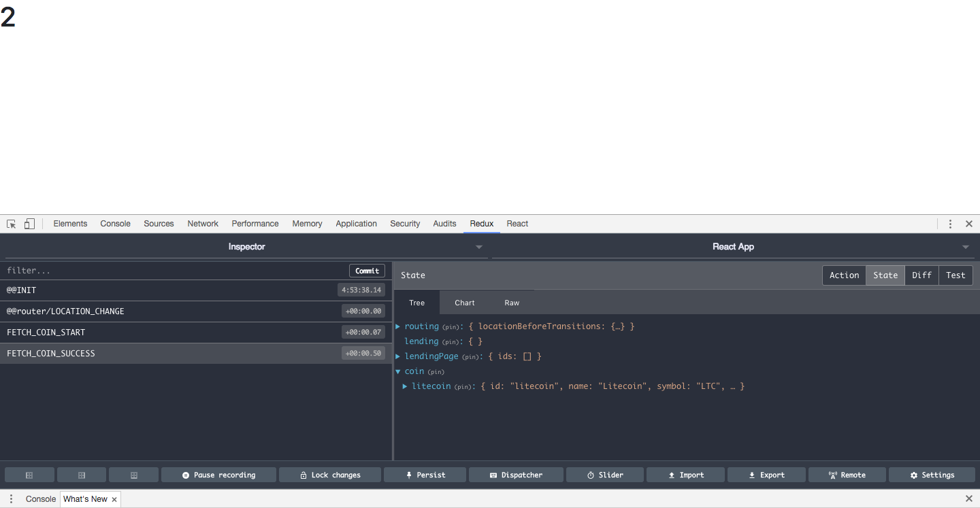
Task: Open the React App instance dropdown
Action: pyautogui.click(x=733, y=247)
